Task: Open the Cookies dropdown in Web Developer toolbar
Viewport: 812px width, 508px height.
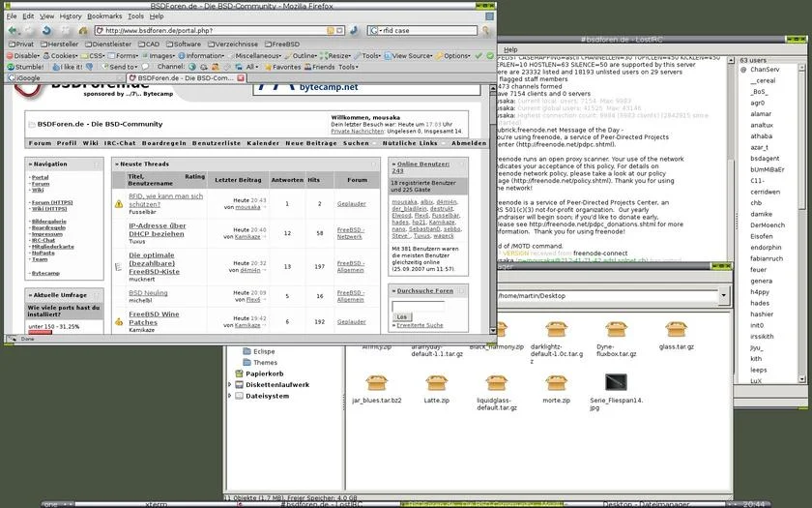Action: coord(61,55)
